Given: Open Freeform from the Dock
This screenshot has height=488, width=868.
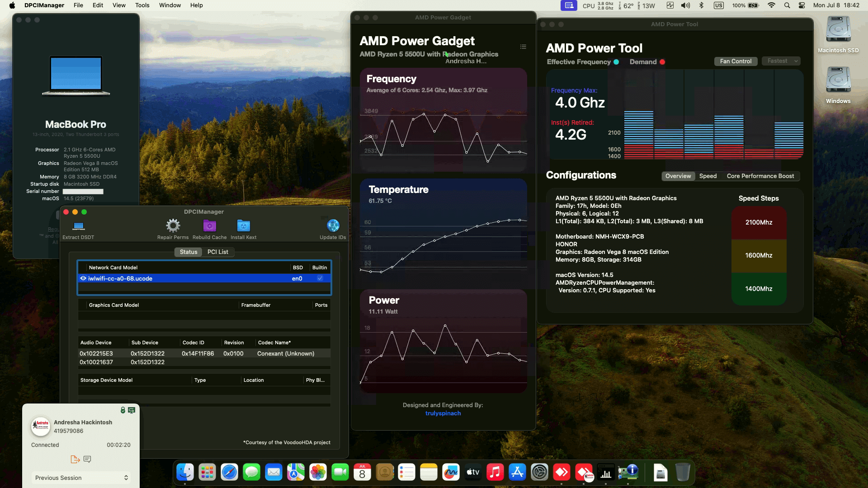Looking at the screenshot, I should (x=451, y=473).
